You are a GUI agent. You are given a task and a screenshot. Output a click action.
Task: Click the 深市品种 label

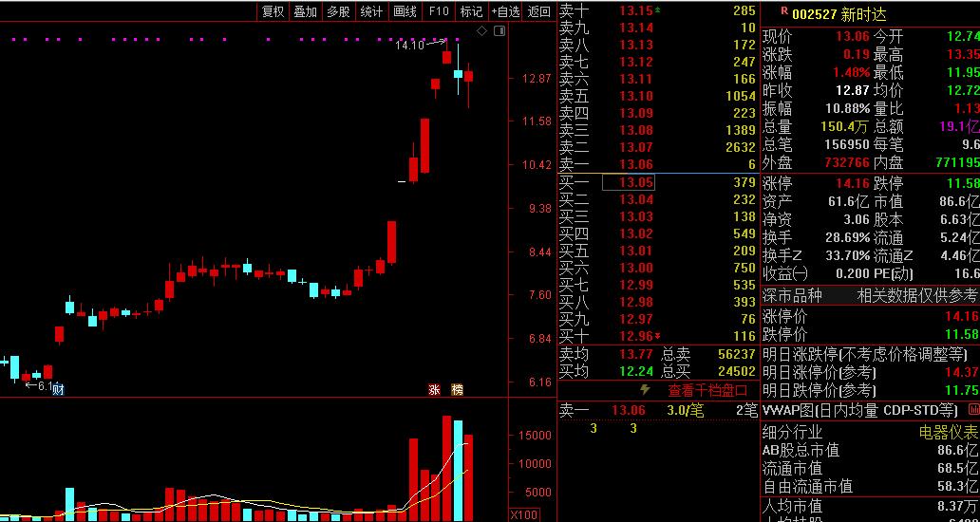tap(792, 295)
